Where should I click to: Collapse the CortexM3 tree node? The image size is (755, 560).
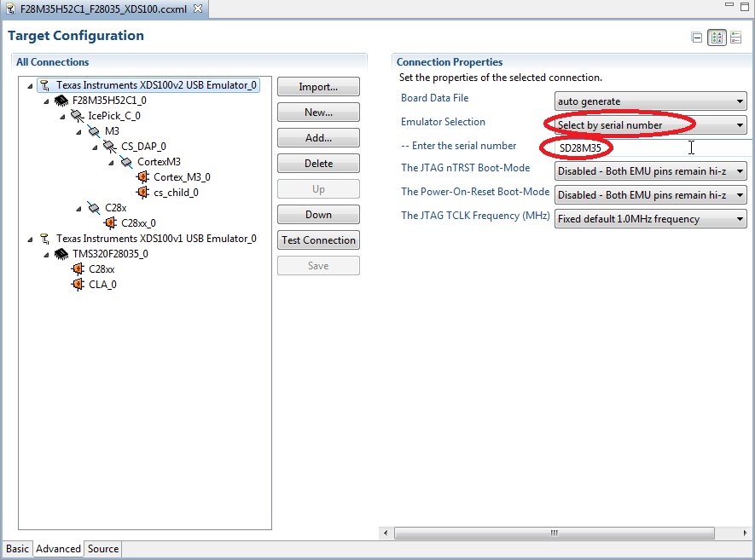pos(111,163)
